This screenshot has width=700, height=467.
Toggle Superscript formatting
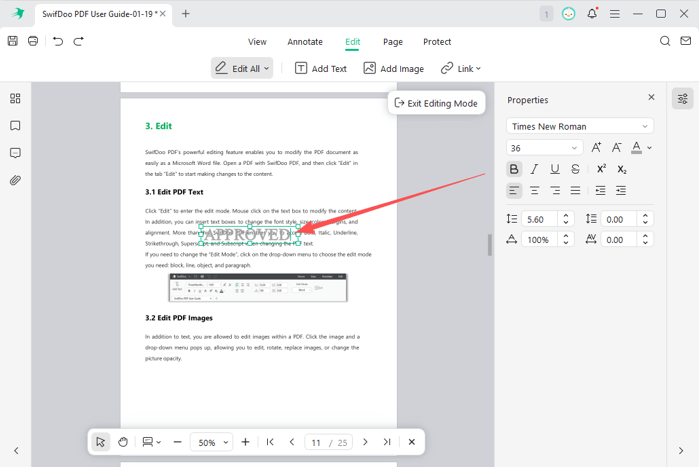(x=601, y=169)
